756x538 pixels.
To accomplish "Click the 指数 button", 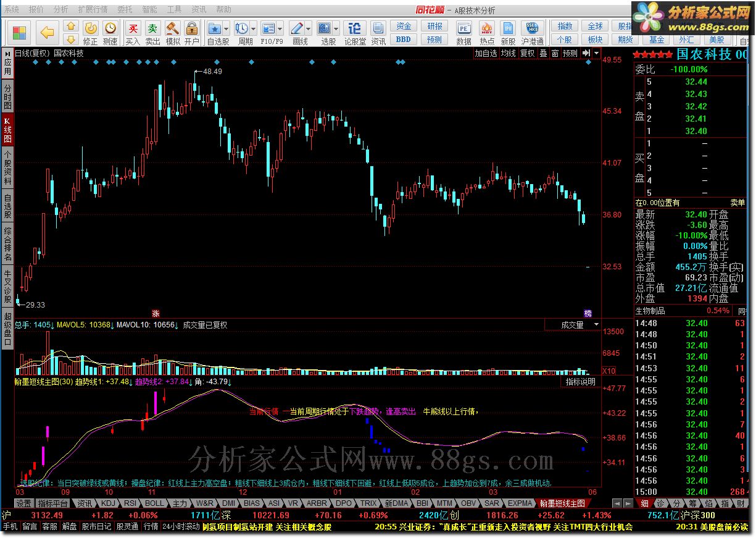I will pos(565,27).
